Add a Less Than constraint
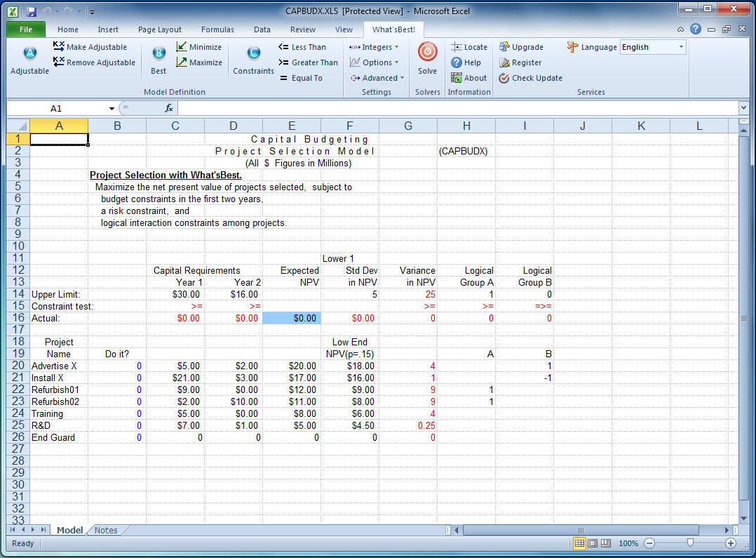 tap(302, 47)
